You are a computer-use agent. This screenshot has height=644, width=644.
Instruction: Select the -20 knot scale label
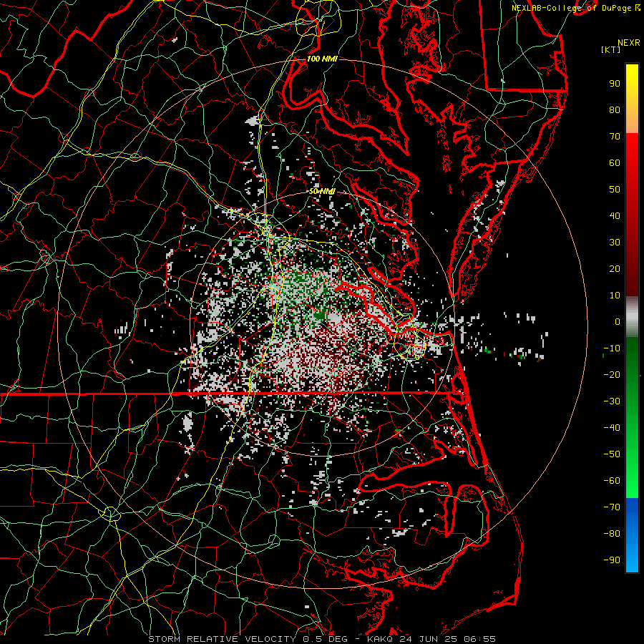[612, 374]
